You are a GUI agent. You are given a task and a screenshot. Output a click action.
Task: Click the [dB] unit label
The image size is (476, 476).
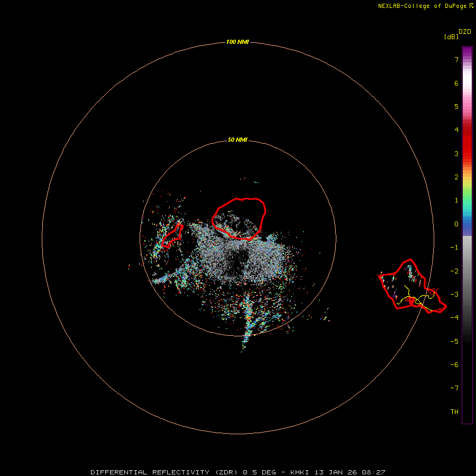pos(451,36)
